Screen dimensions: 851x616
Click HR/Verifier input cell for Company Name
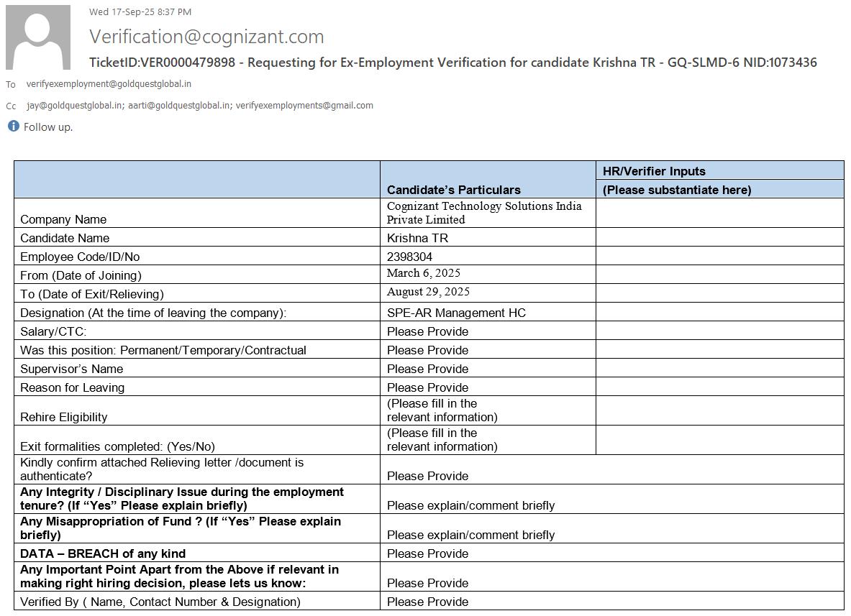click(719, 213)
